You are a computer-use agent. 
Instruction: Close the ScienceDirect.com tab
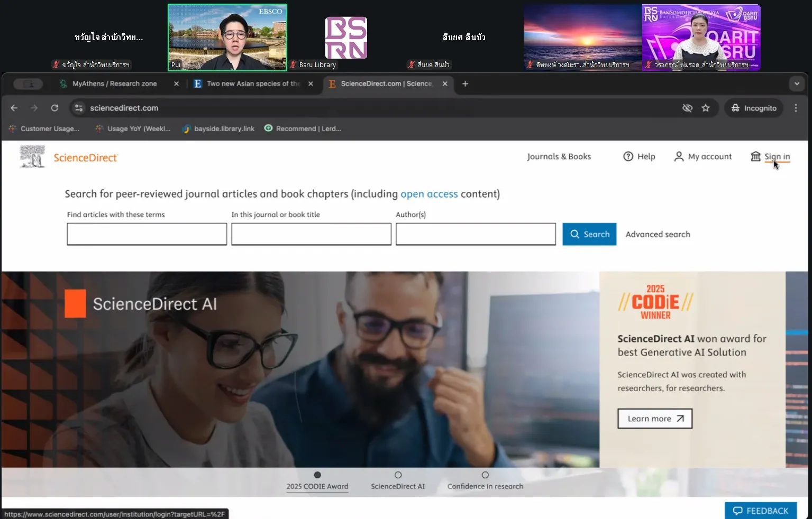(x=445, y=84)
